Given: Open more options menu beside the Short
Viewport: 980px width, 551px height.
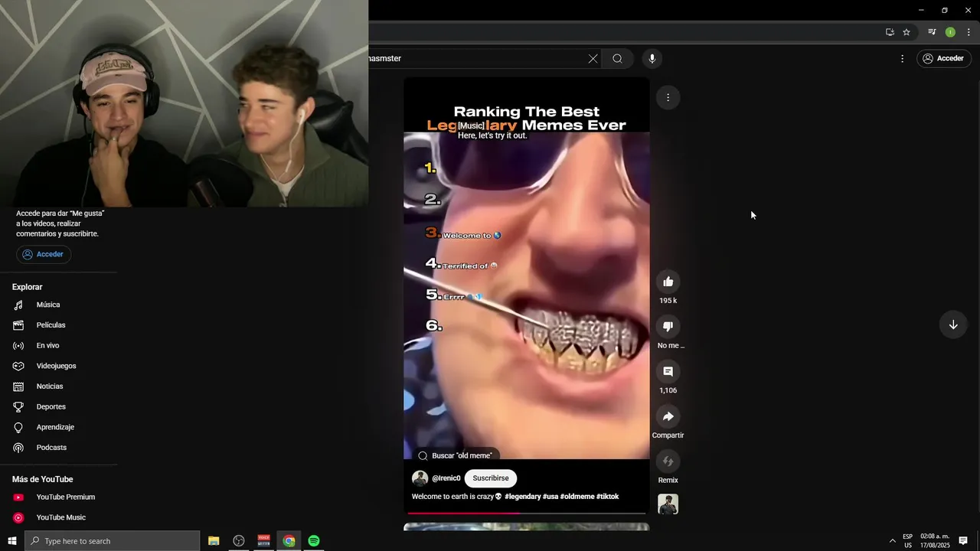Looking at the screenshot, I should (668, 97).
